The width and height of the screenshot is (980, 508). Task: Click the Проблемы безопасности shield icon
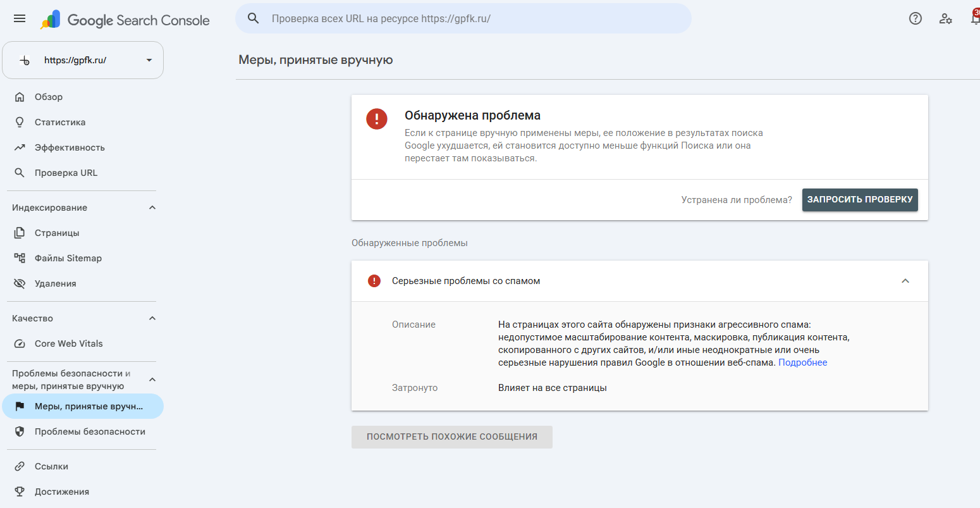pyautogui.click(x=20, y=431)
